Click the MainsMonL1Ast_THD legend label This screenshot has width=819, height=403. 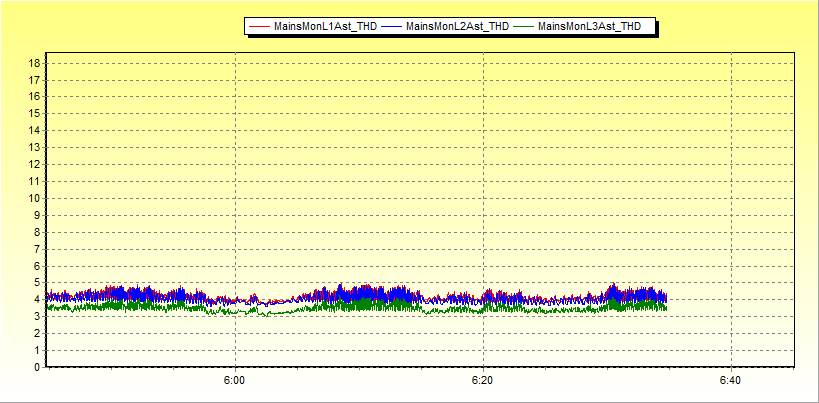pos(325,27)
